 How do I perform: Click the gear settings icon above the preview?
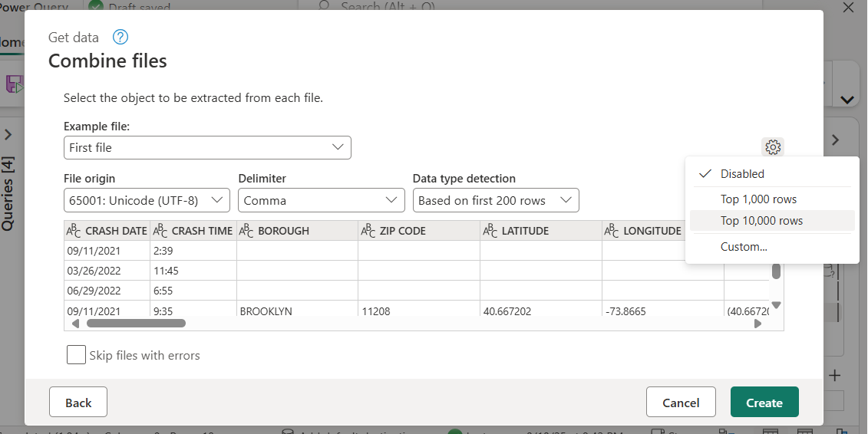(x=773, y=147)
